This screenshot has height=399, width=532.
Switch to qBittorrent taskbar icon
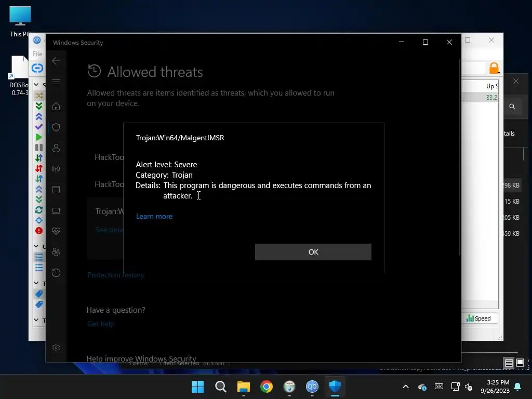(x=312, y=387)
